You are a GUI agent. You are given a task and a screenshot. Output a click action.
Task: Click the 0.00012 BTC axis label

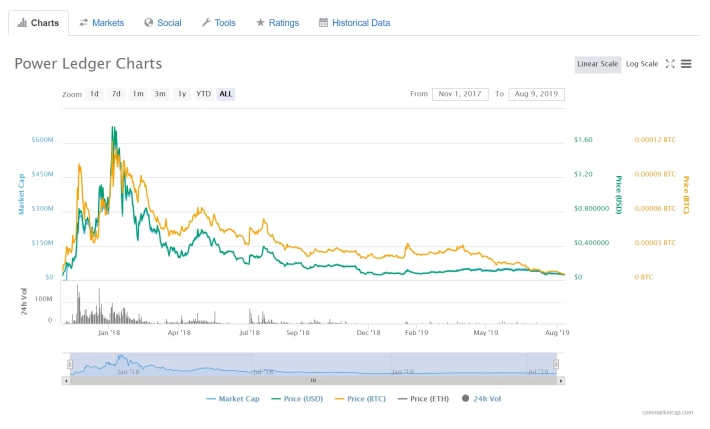click(655, 140)
